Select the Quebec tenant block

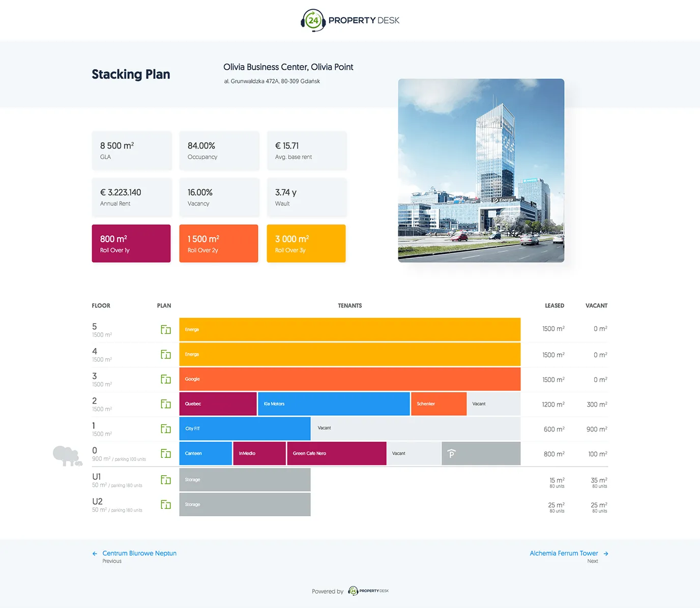tap(218, 404)
